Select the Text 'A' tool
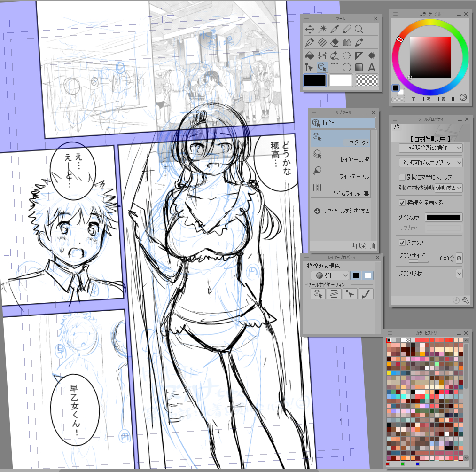Viewport: 476px width, 472px height. click(x=372, y=67)
